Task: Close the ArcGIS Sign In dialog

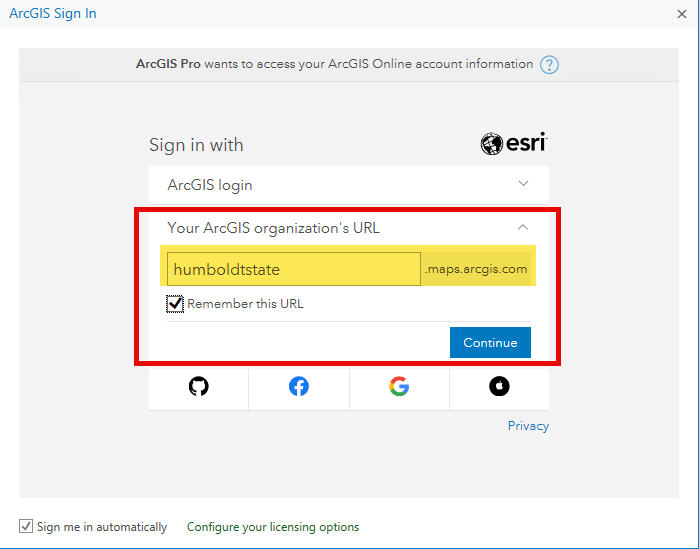Action: [682, 14]
